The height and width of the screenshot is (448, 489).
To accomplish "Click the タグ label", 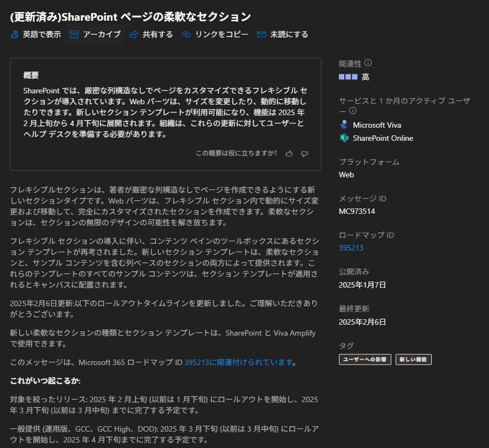I will [x=346, y=345].
